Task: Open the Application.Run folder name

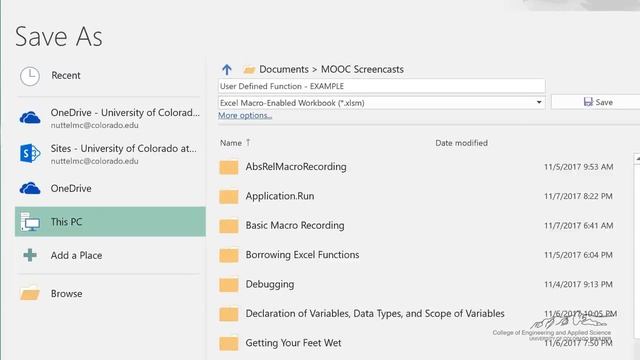Action: tap(280, 196)
